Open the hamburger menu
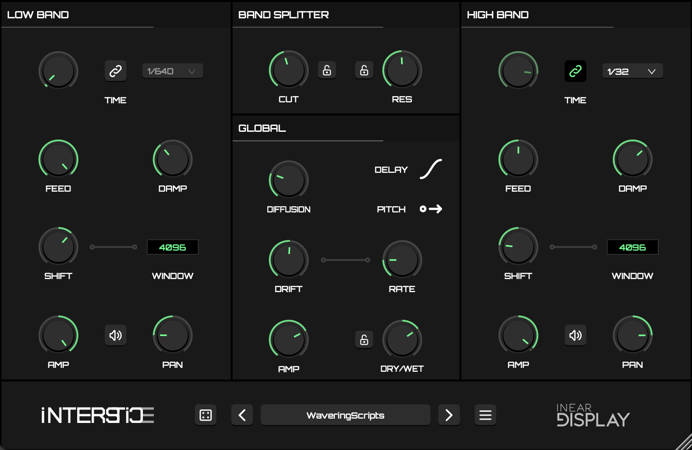Image resolution: width=692 pixels, height=450 pixels. (485, 415)
